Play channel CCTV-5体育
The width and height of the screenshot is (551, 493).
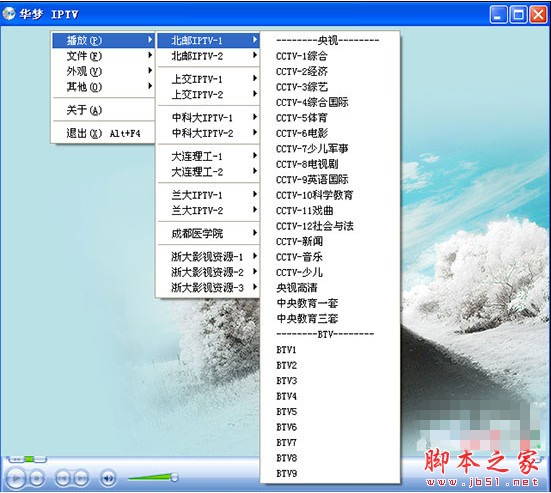[x=330, y=117]
